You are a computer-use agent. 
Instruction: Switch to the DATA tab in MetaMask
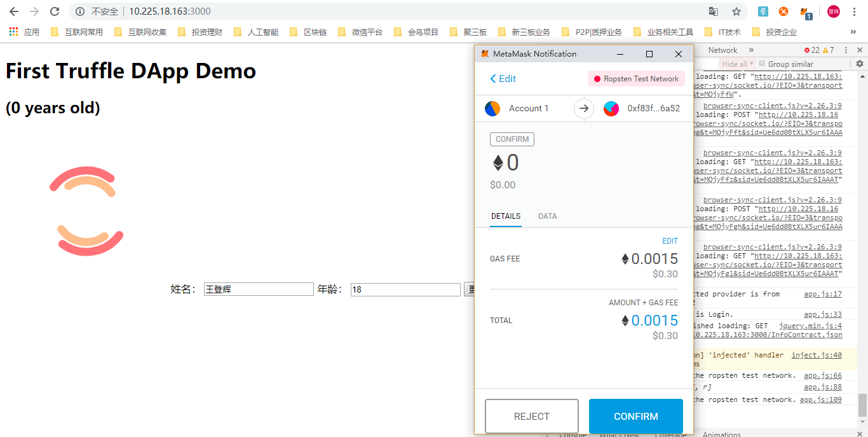[547, 216]
